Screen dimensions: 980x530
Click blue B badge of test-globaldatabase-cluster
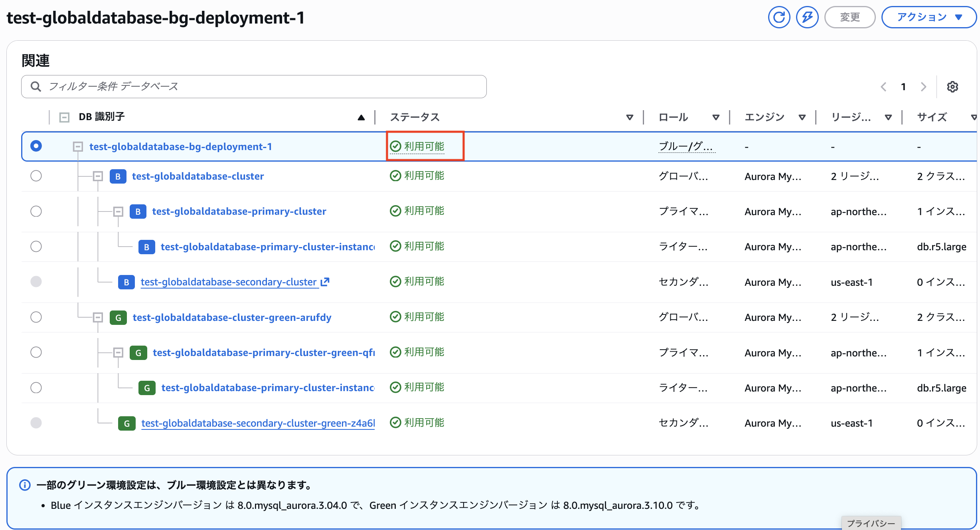[x=118, y=176]
